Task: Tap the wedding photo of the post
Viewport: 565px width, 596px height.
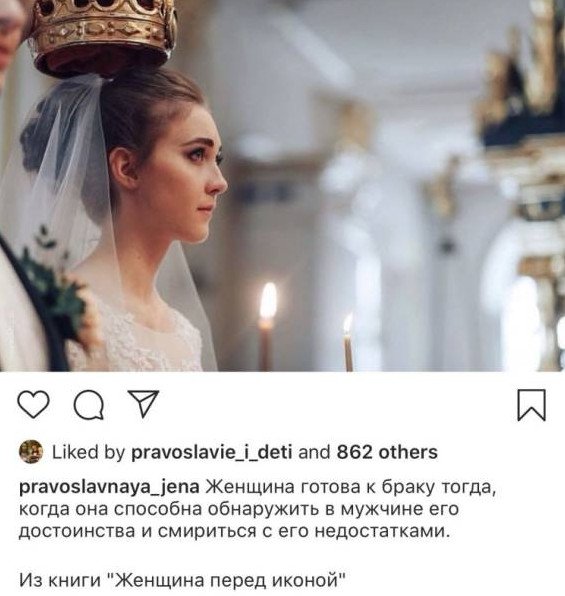Action: [282, 185]
